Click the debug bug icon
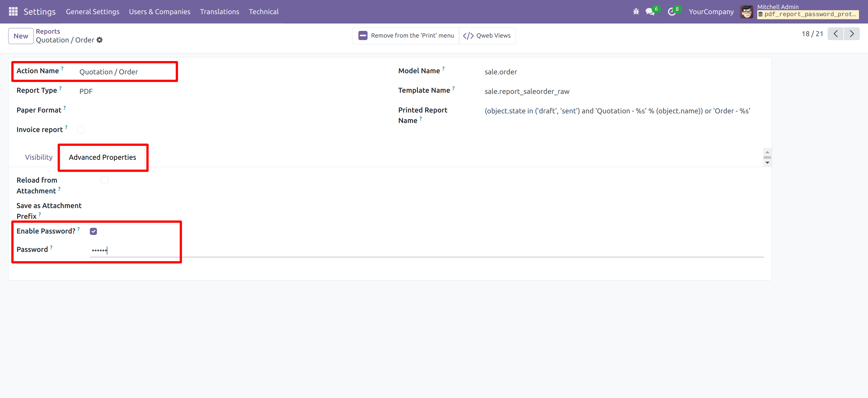 636,12
